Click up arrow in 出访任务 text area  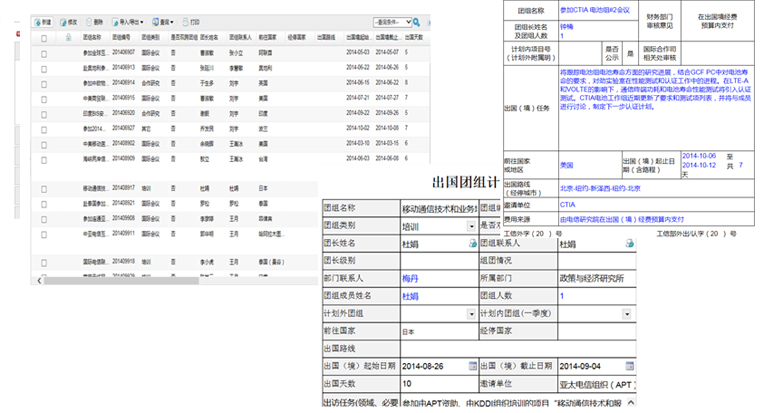[x=631, y=402]
